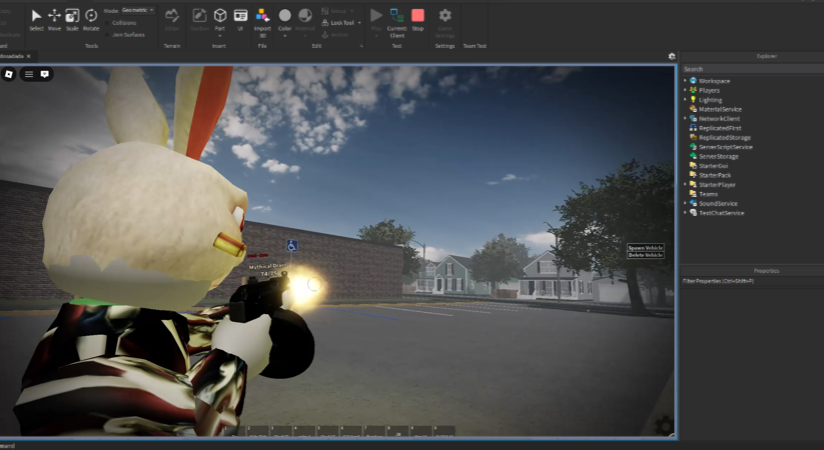The width and height of the screenshot is (824, 450).
Task: Open the in-game hamburger menu
Action: (x=29, y=74)
